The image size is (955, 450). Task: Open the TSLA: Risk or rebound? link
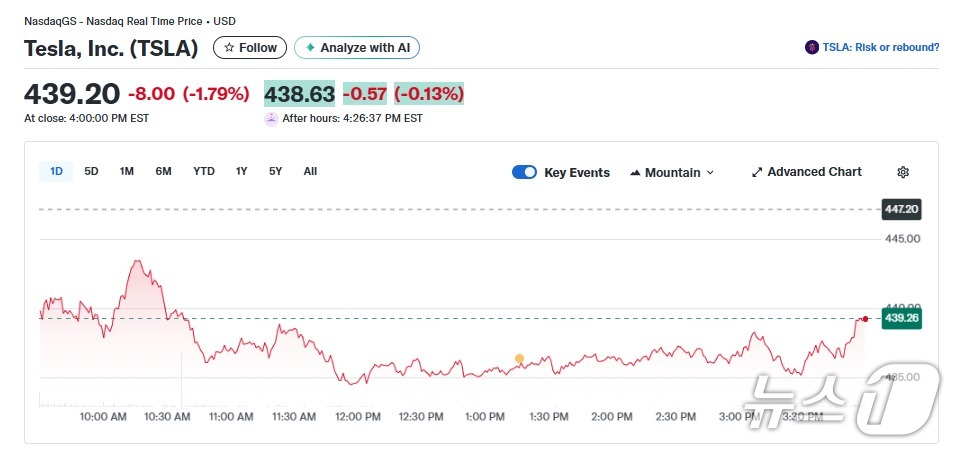pyautogui.click(x=880, y=47)
